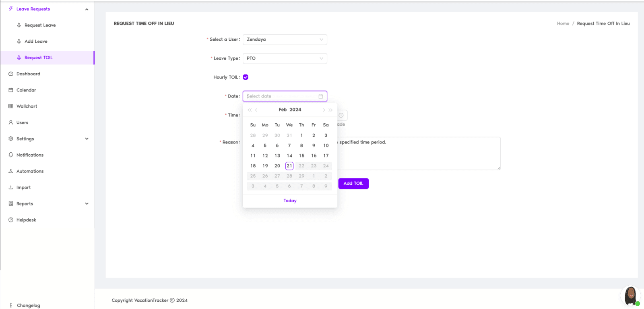Select February 8 in the calendar

tap(301, 145)
